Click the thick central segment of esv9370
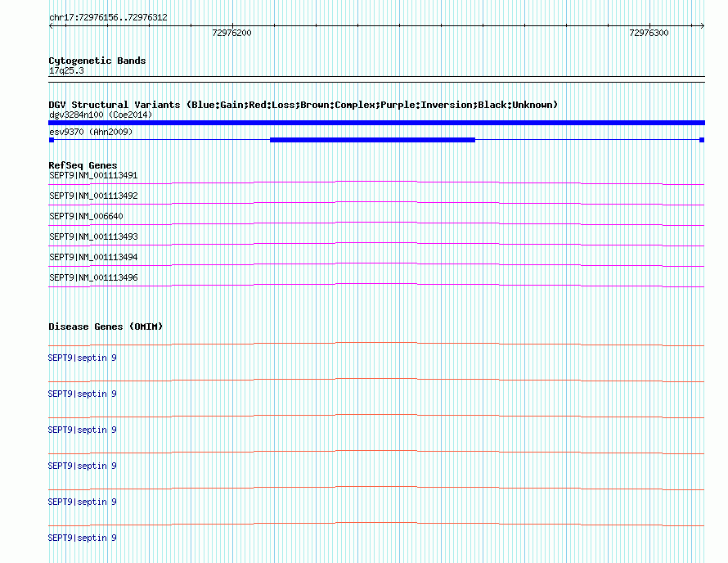Screen dimensions: 728x563 (x=372, y=140)
